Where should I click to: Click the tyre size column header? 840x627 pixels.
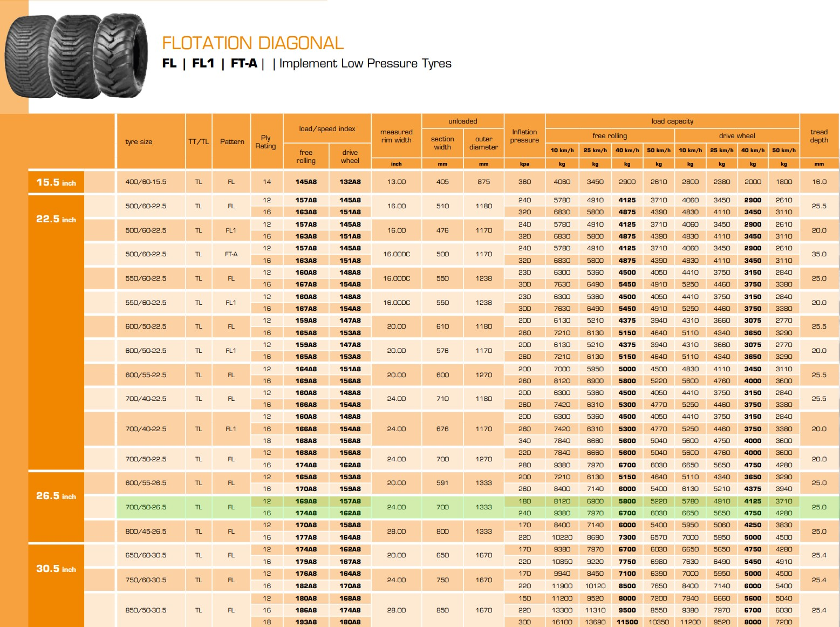(139, 142)
